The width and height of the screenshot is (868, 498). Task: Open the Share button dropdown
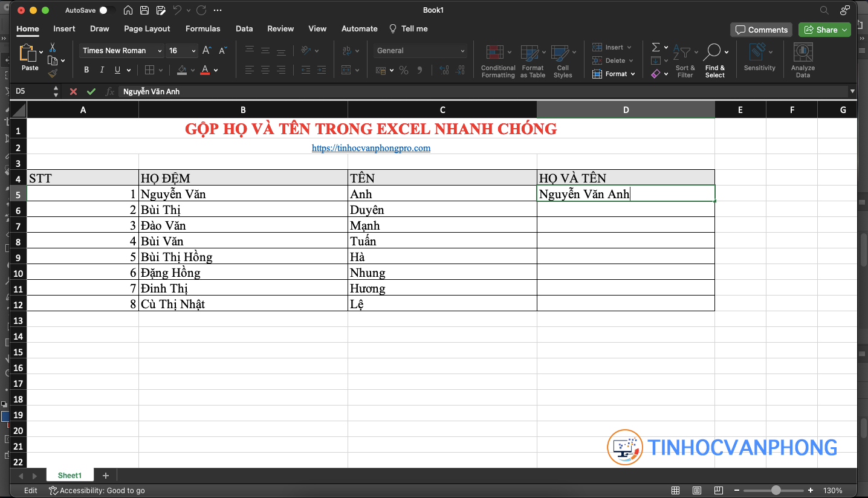(845, 30)
